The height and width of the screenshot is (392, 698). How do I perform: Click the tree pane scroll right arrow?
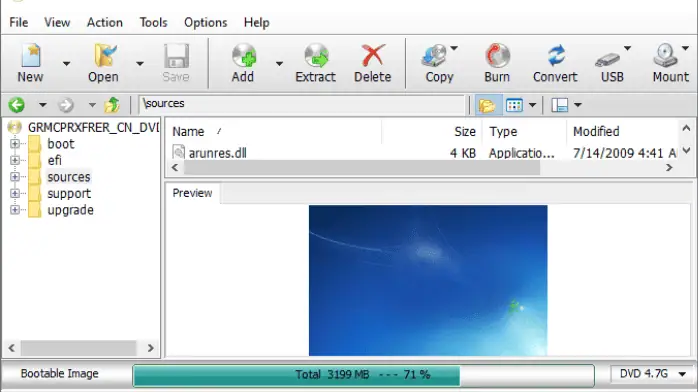coord(150,348)
